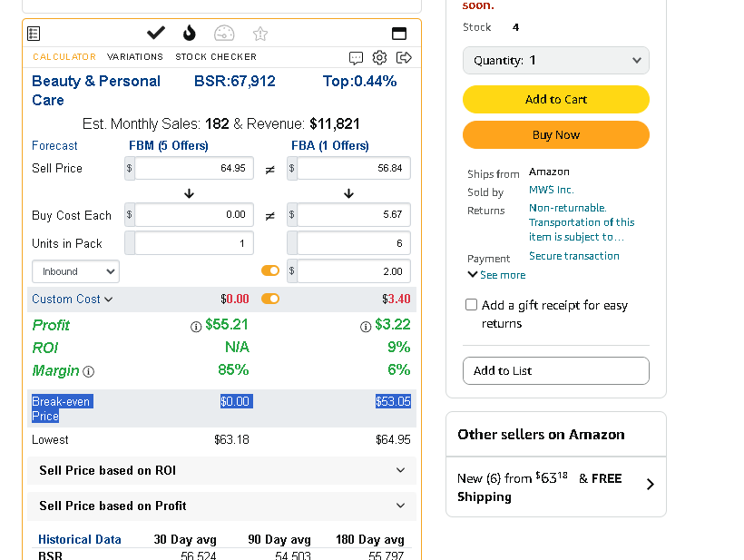The width and height of the screenshot is (744, 560).
Task: Click the Add to Cart button
Action: coord(555,99)
